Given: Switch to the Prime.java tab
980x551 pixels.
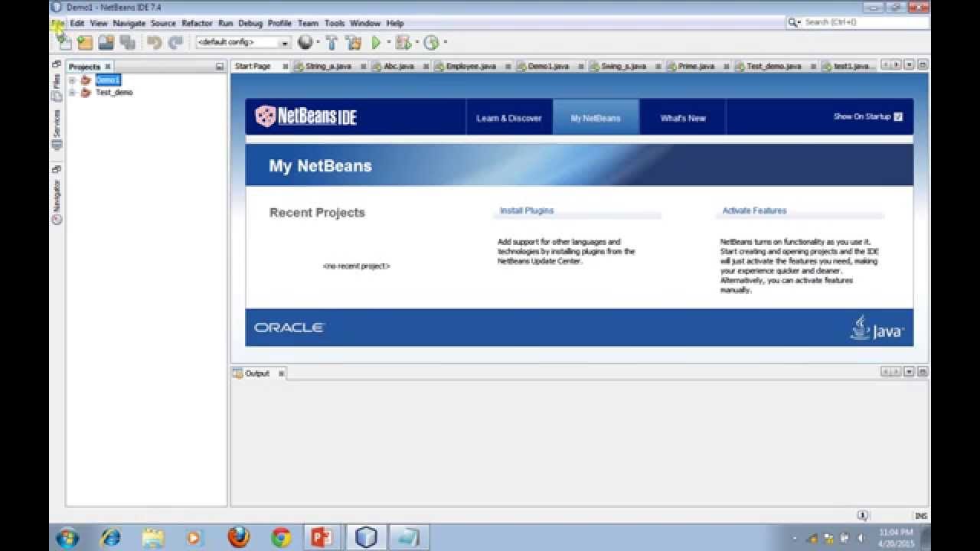Looking at the screenshot, I should (x=696, y=67).
